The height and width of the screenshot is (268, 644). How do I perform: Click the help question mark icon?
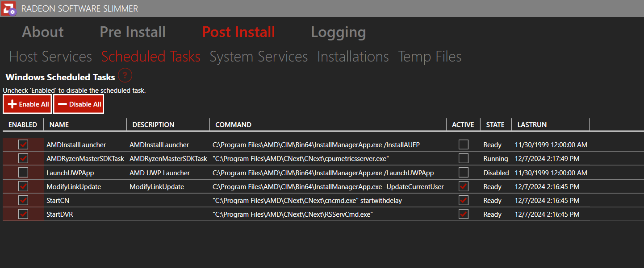pyautogui.click(x=125, y=75)
